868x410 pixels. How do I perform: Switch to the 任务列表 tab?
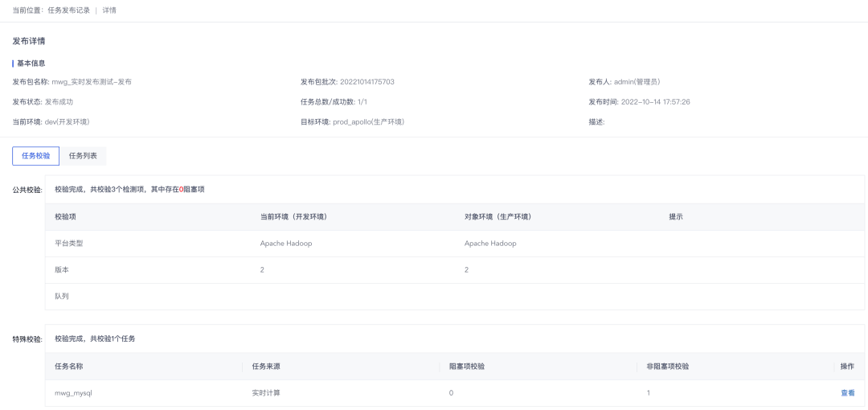83,156
